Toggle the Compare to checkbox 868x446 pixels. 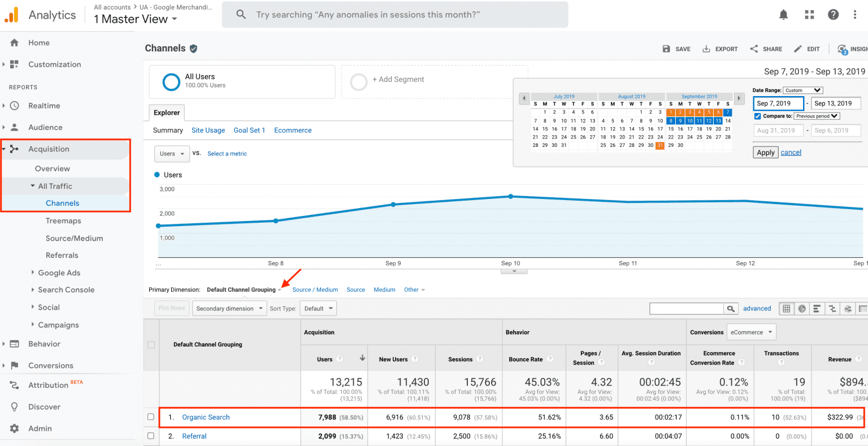click(758, 116)
